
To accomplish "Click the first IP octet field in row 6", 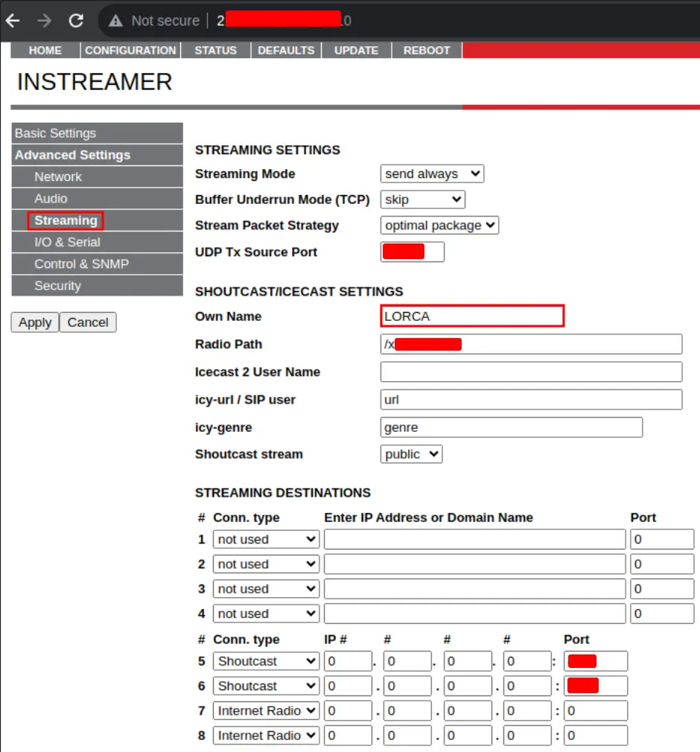I will (349, 686).
